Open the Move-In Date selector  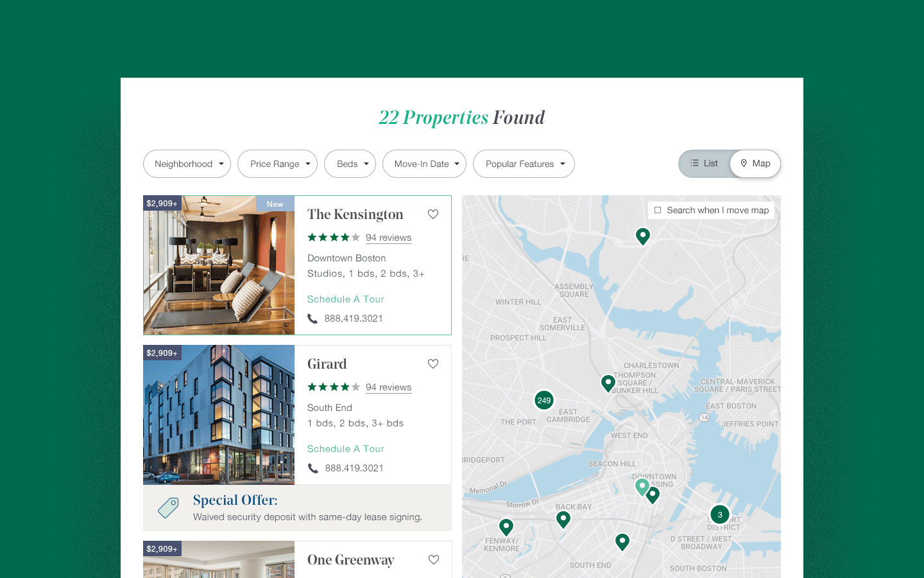424,164
